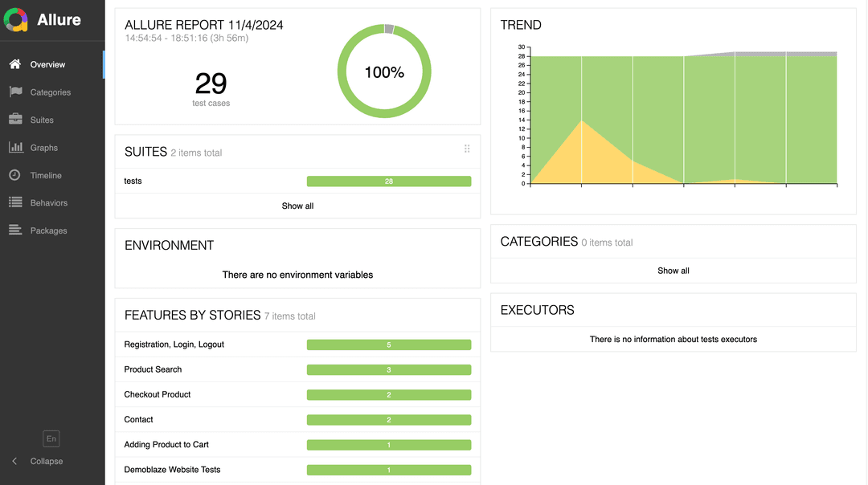Image resolution: width=868 pixels, height=485 pixels.
Task: Switch to the Timeline view
Action: [52, 175]
